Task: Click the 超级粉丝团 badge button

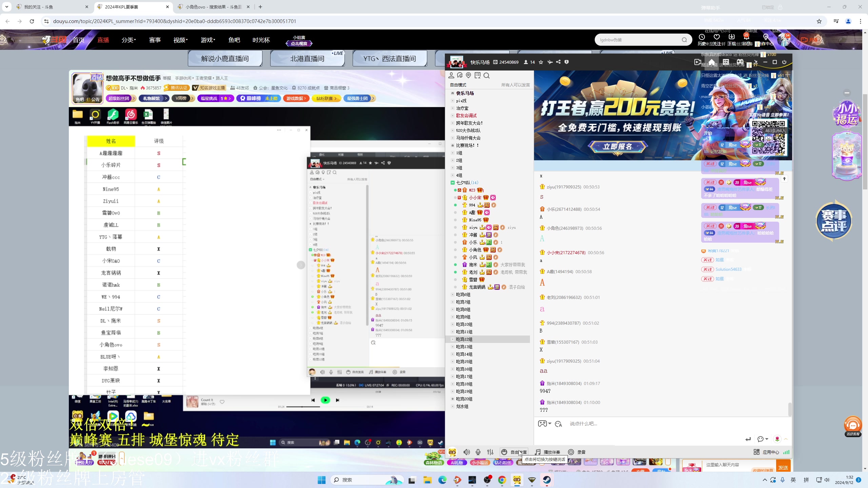Action: [x=121, y=98]
